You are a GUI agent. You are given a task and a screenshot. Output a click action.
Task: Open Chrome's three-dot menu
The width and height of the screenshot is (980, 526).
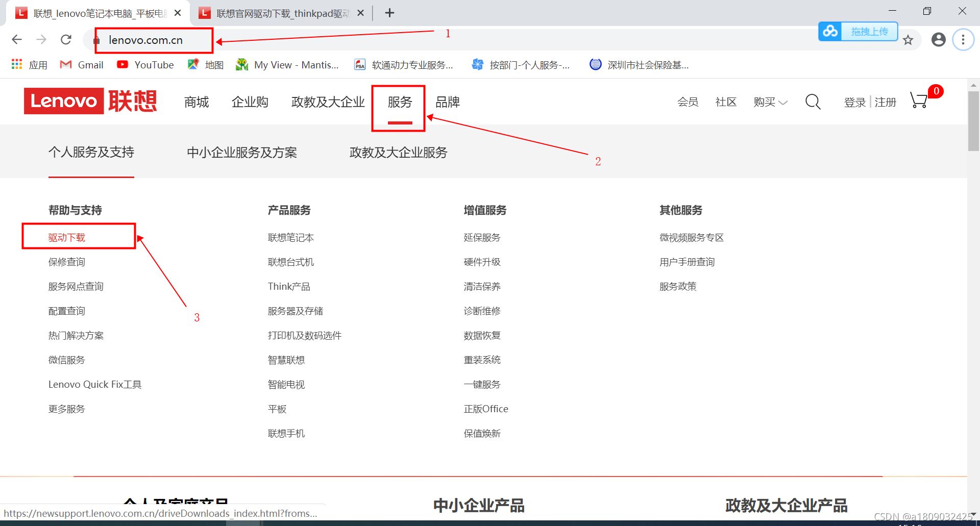point(963,40)
